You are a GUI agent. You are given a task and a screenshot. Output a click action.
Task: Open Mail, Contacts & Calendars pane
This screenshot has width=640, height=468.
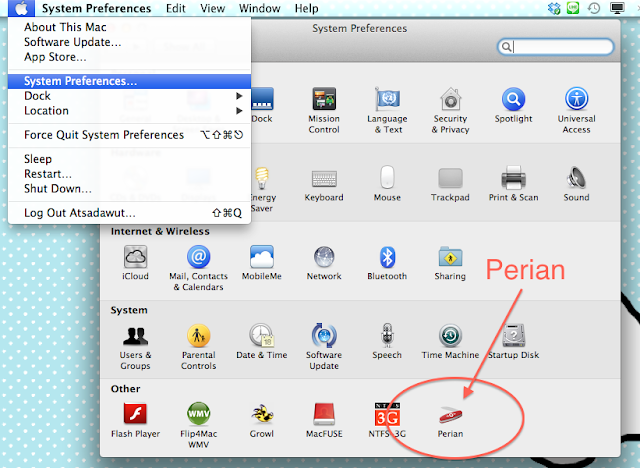(199, 257)
